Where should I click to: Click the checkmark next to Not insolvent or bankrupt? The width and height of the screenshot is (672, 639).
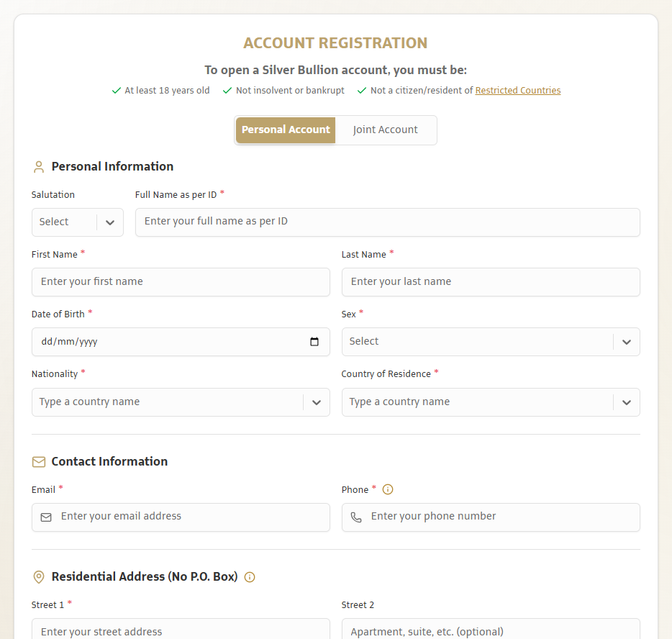(227, 91)
